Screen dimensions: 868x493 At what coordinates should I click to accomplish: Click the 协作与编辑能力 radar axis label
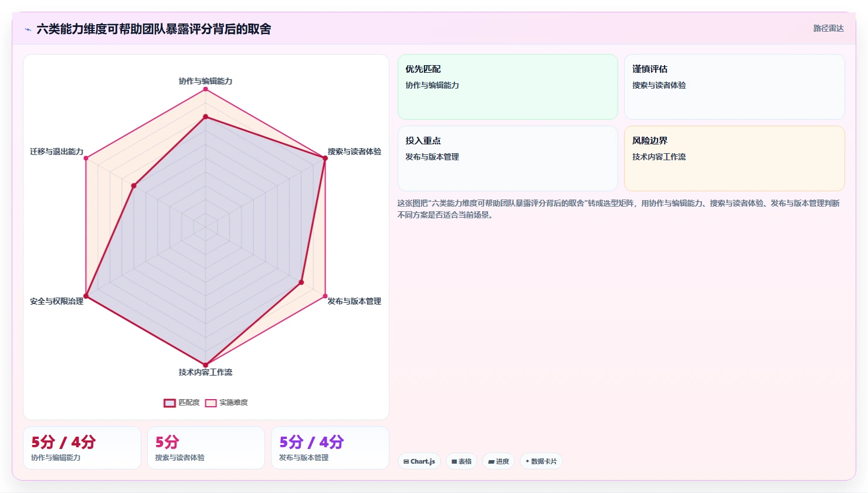205,81
